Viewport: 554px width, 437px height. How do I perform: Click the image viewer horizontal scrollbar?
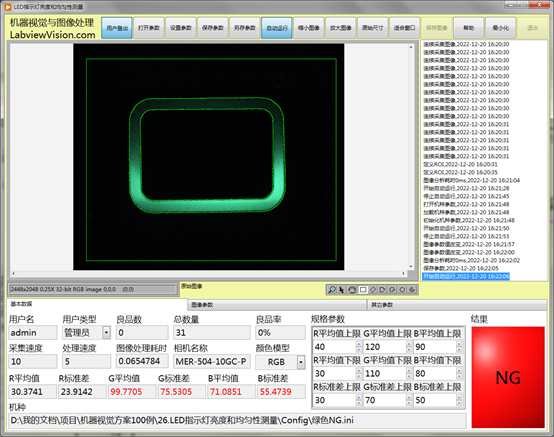click(208, 273)
